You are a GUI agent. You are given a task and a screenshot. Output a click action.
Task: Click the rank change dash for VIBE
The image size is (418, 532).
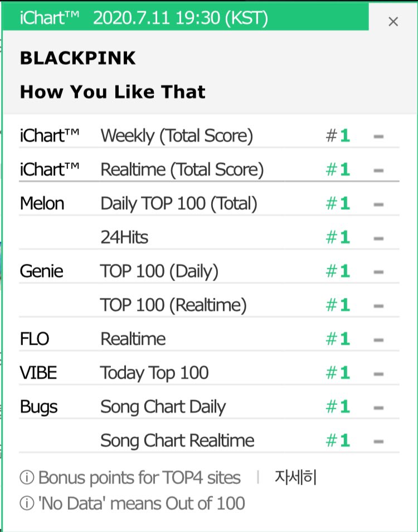(378, 373)
